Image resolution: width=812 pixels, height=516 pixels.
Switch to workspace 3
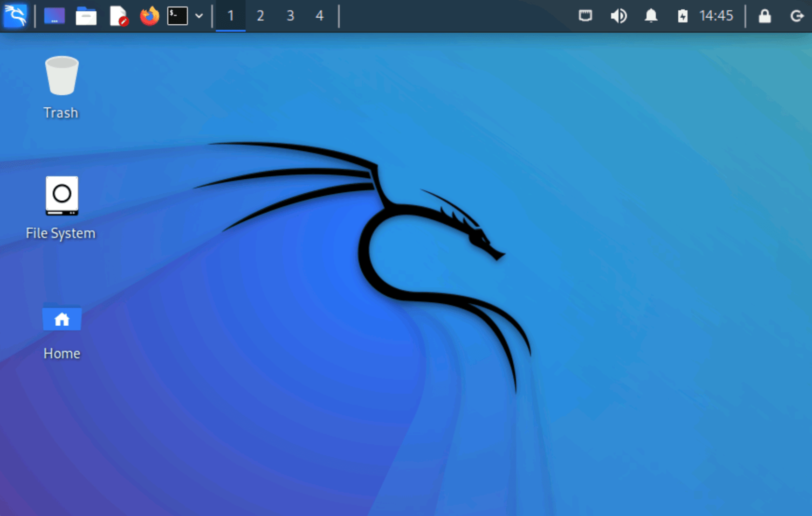[290, 16]
